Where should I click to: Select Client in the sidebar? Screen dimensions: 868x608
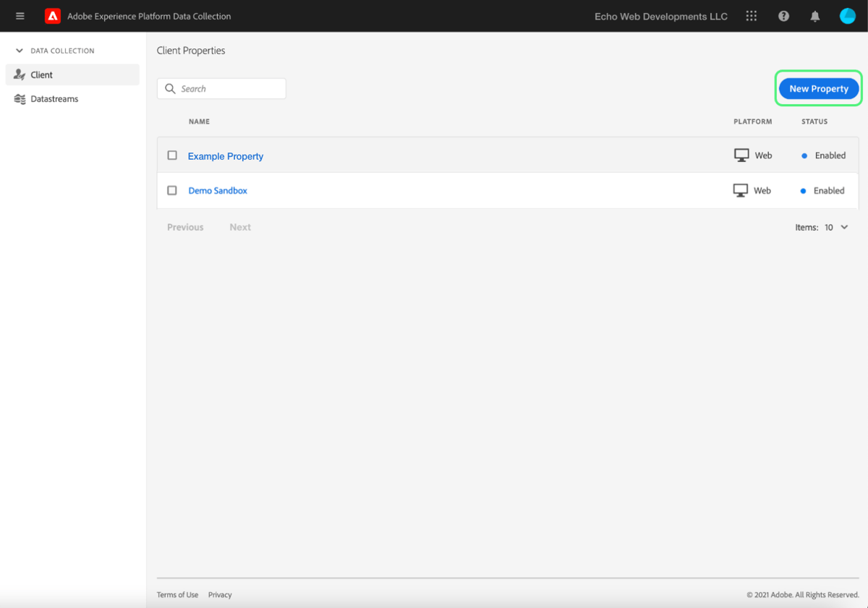click(x=41, y=74)
